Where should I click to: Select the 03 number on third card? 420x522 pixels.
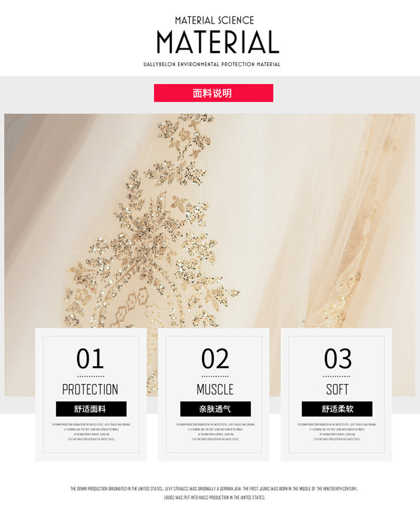pyautogui.click(x=338, y=358)
